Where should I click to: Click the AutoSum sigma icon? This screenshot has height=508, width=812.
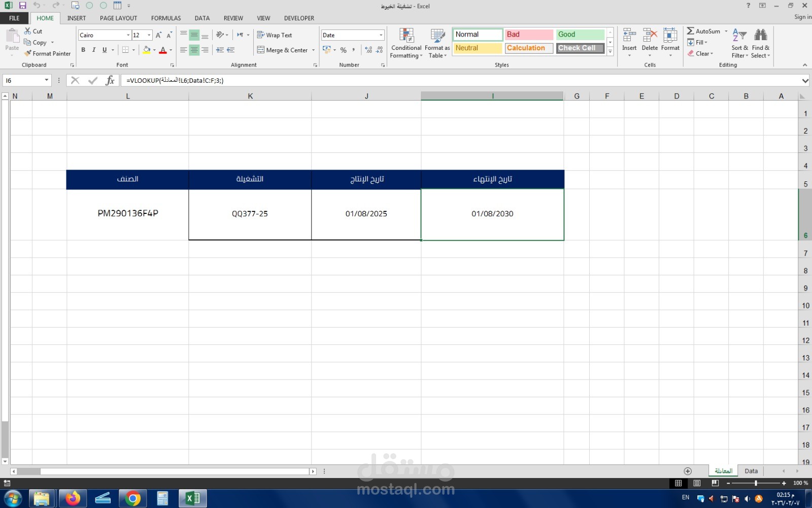point(691,31)
